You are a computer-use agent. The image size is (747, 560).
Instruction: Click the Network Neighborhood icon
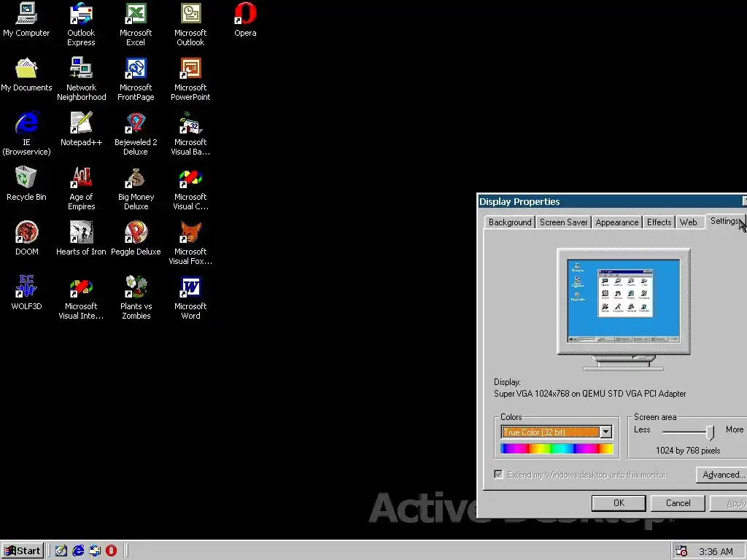(81, 79)
